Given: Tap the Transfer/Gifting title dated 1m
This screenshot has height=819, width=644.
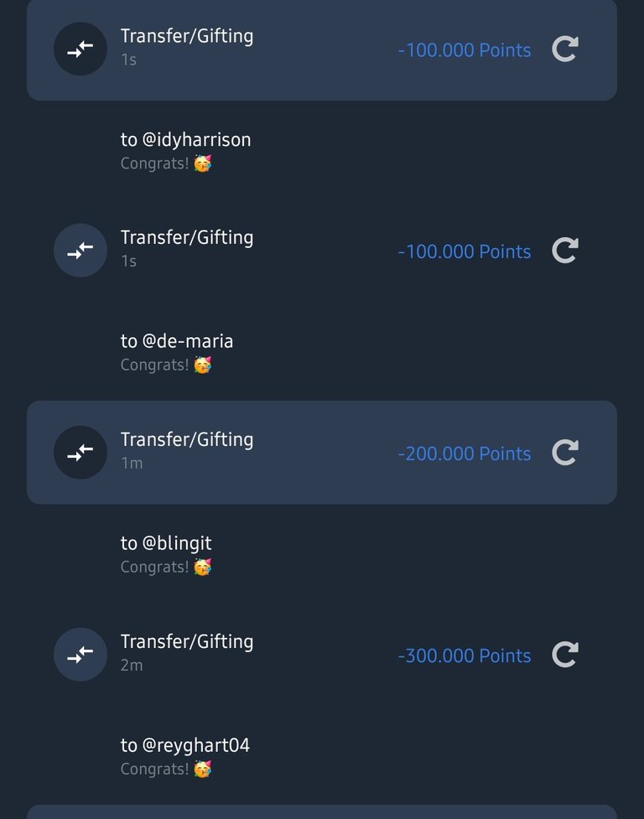Looking at the screenshot, I should 187,439.
